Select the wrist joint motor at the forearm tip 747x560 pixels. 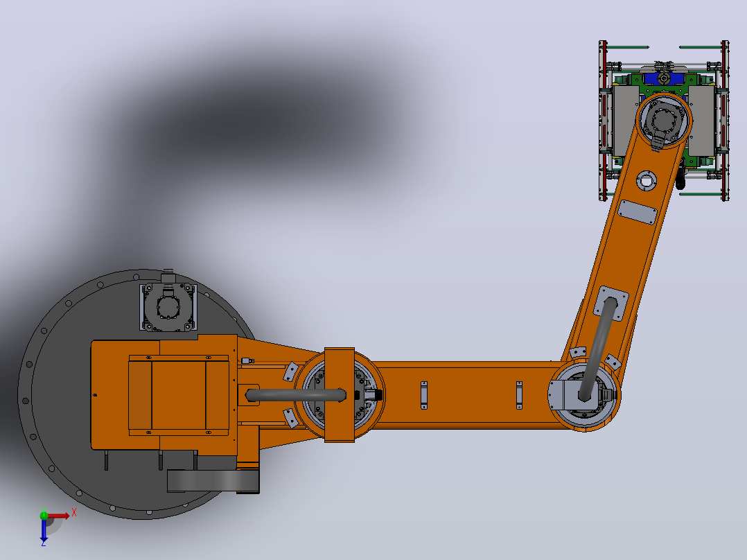[x=664, y=122]
